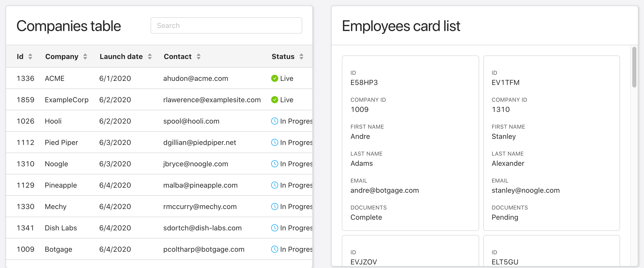The width and height of the screenshot is (644, 268).
Task: Select the dgillian@piedpiper.net contact cell
Action: [200, 142]
